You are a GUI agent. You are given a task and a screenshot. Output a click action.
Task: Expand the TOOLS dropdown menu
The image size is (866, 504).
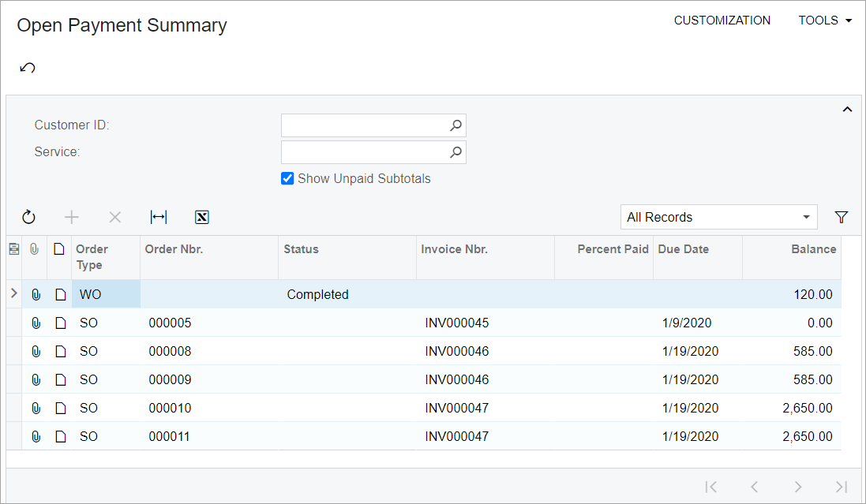(825, 21)
